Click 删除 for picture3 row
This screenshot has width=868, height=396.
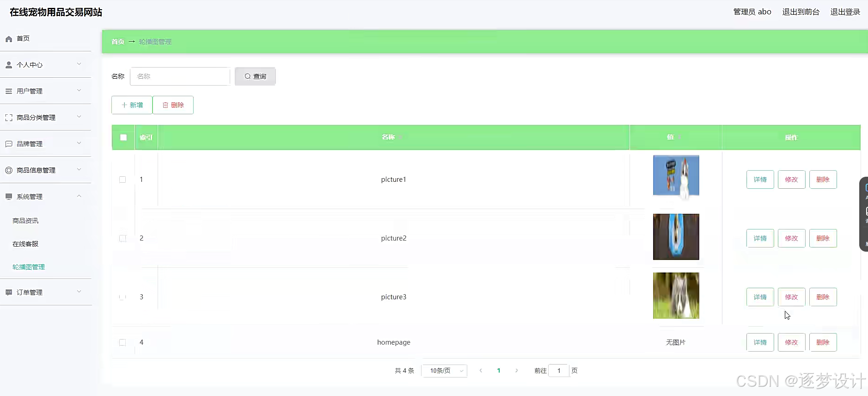click(823, 297)
